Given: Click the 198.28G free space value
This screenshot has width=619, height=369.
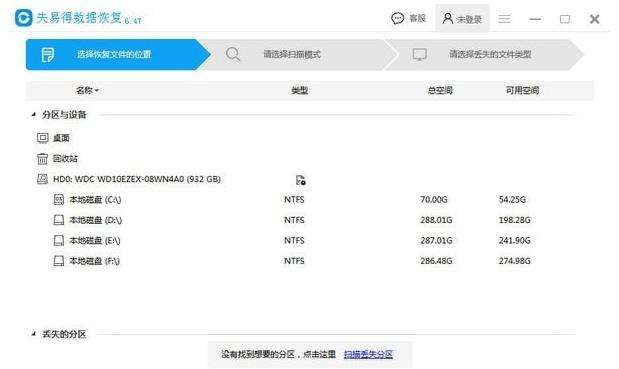Looking at the screenshot, I should 514,220.
